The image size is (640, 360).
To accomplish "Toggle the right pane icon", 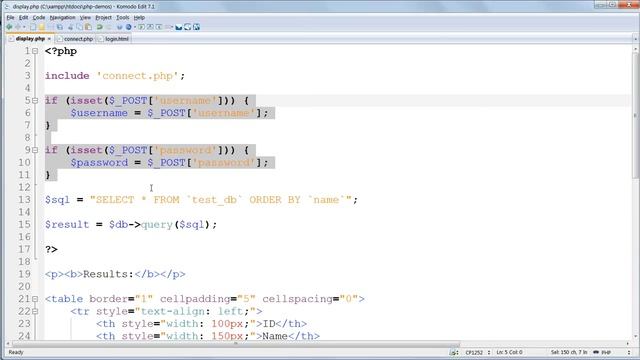I will tap(196, 27).
